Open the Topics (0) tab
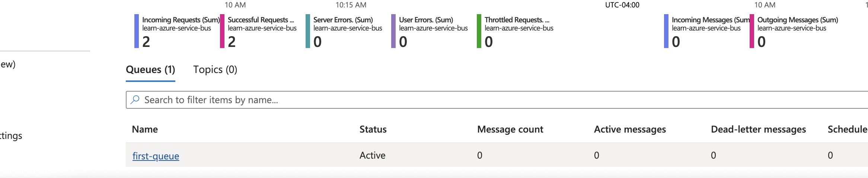This screenshot has height=178, width=868. pos(215,70)
